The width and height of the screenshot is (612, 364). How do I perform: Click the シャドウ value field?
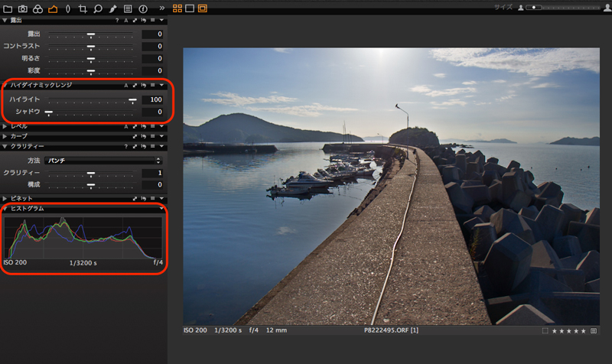tap(152, 112)
